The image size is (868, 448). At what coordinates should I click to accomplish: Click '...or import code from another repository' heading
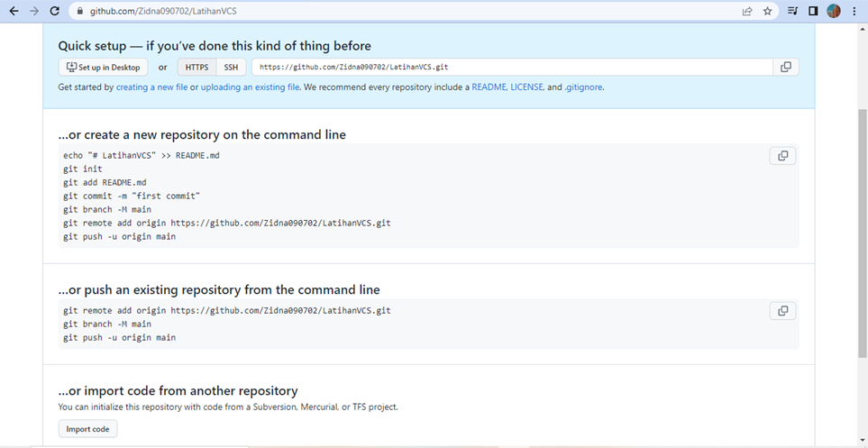pyautogui.click(x=178, y=391)
